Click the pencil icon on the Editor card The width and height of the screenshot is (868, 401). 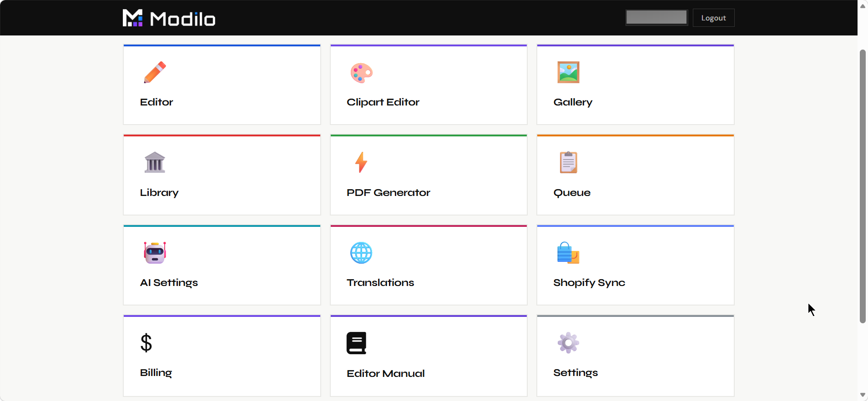[x=155, y=72]
